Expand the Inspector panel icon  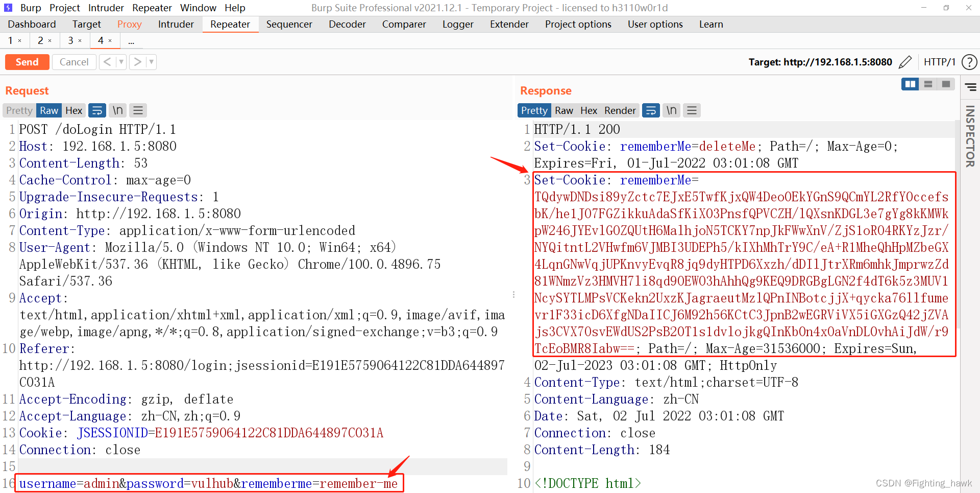point(970,87)
